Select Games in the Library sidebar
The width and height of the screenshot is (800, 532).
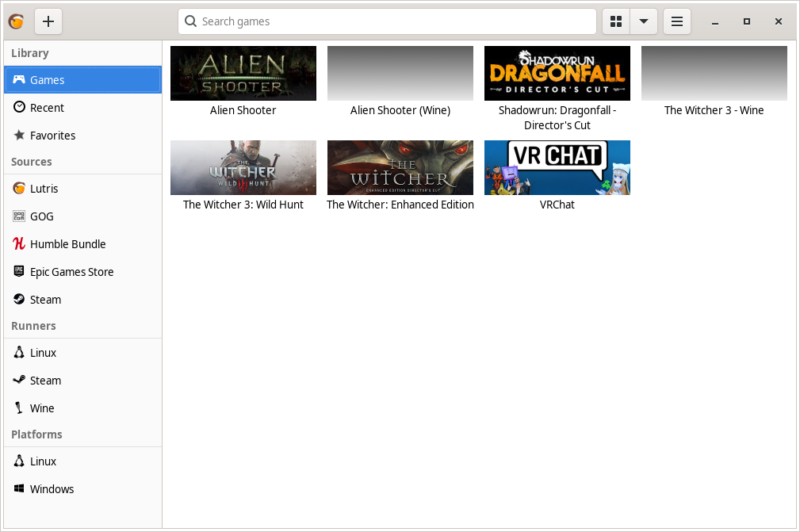coord(82,80)
